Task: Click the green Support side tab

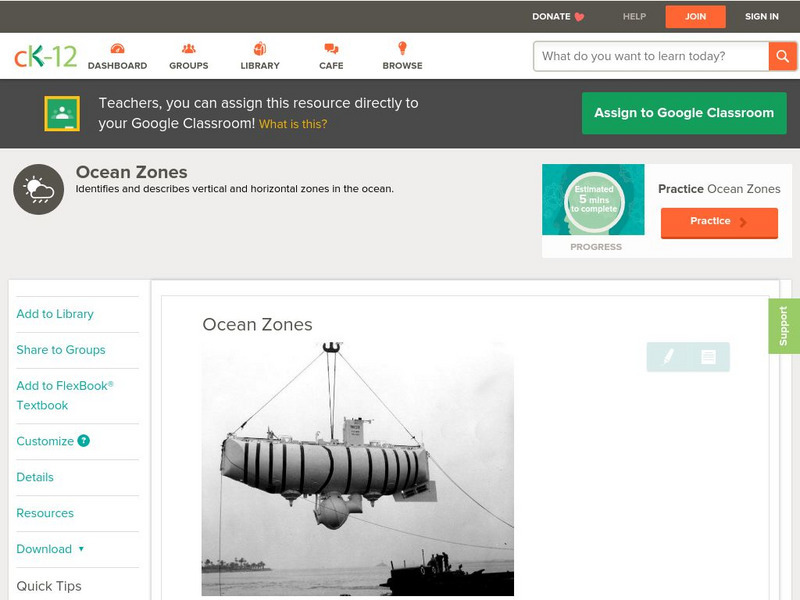Action: pos(784,326)
